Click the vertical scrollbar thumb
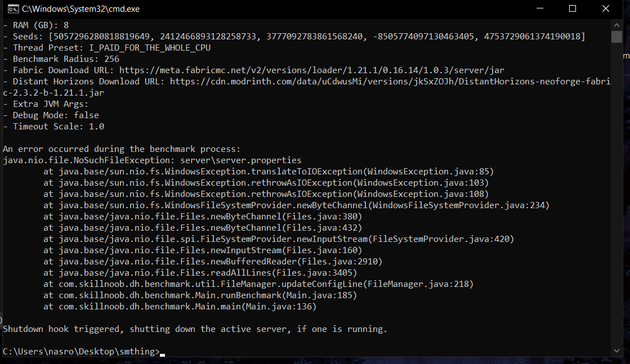 click(x=616, y=37)
